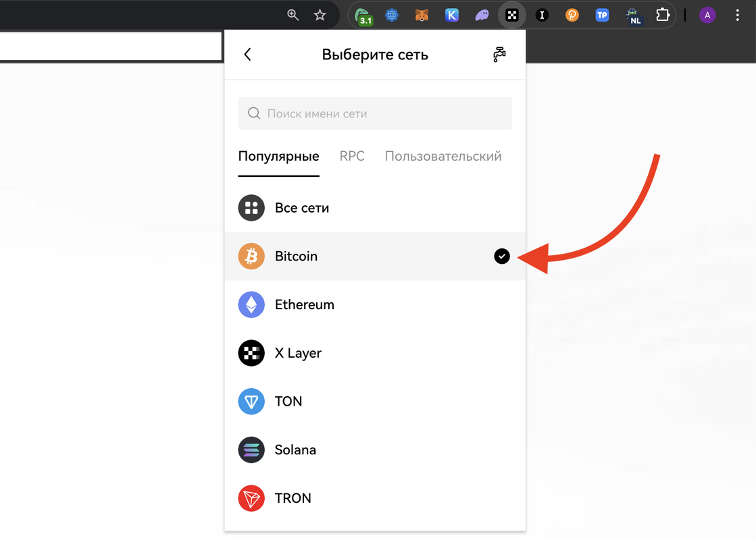Open the purple A profile avatar

[x=707, y=16]
